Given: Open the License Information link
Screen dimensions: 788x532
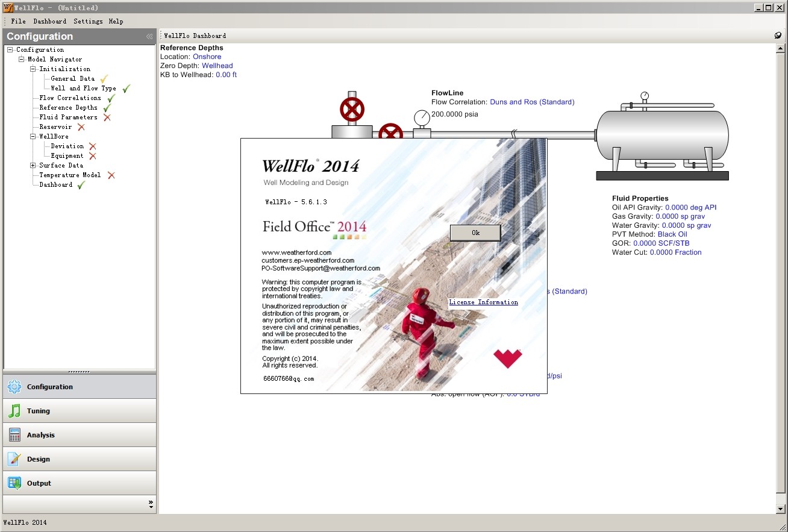Looking at the screenshot, I should [x=483, y=302].
